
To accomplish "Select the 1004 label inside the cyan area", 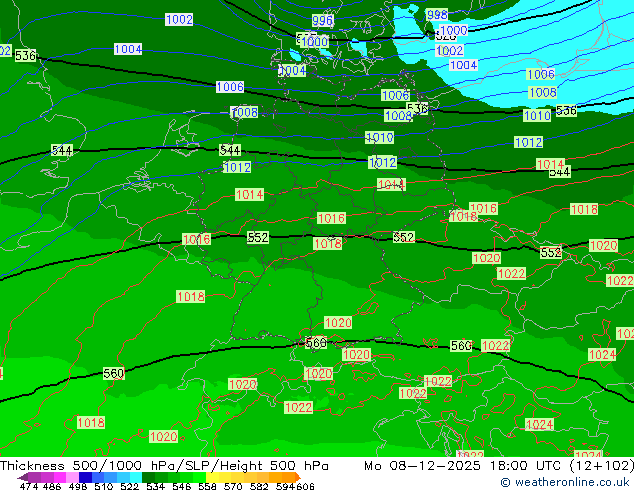I will point(464,65).
